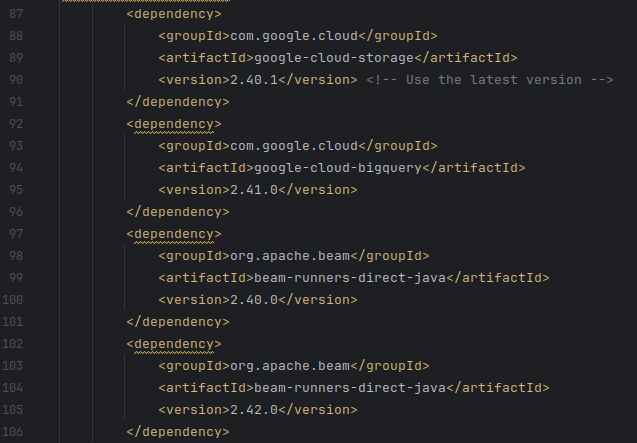
Task: Click the 'Use the latest version' comment
Action: [489, 80]
